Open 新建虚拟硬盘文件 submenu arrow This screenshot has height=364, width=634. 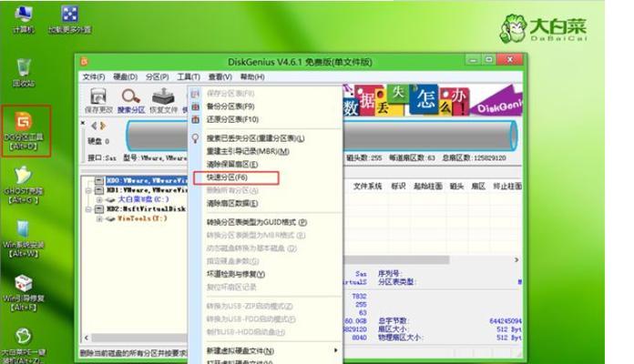335,350
